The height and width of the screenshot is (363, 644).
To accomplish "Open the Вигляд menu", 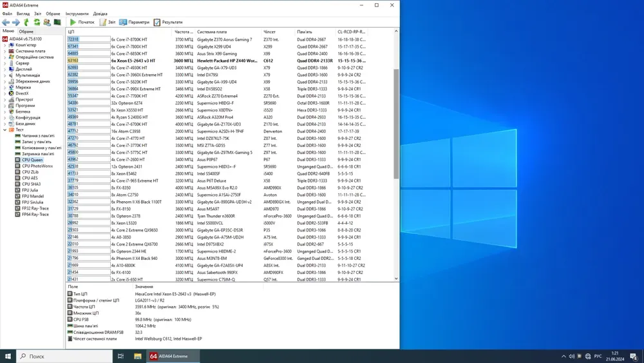I will tap(23, 14).
